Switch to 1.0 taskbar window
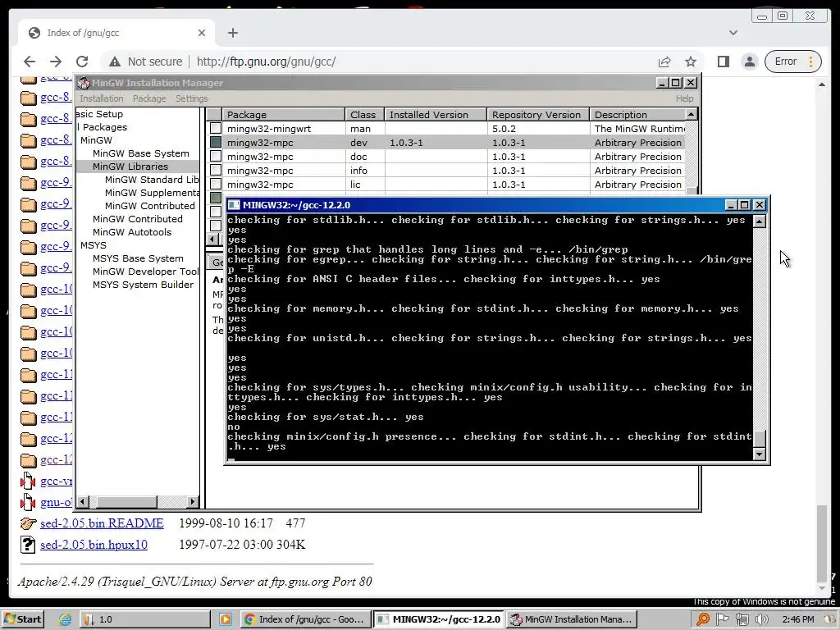This screenshot has width=840, height=630. click(144, 619)
